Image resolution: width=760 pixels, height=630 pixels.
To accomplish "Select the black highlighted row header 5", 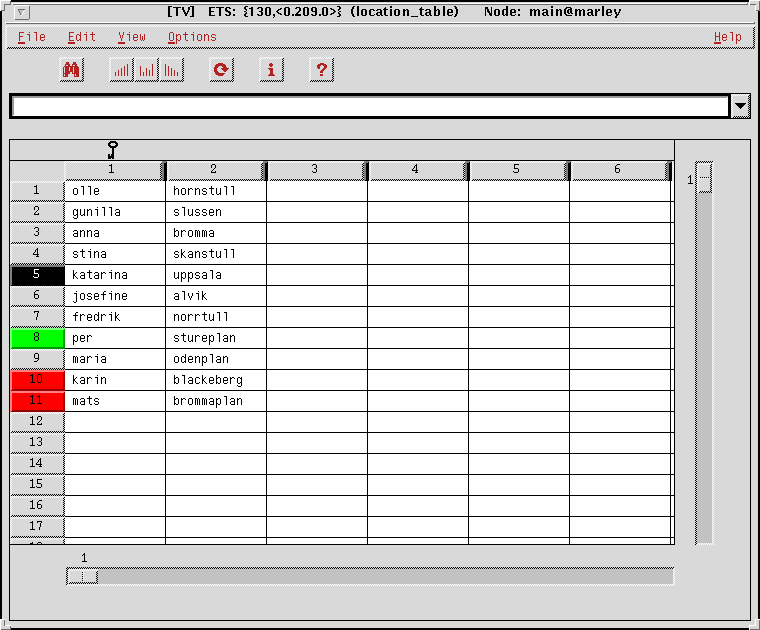I will coord(37,275).
